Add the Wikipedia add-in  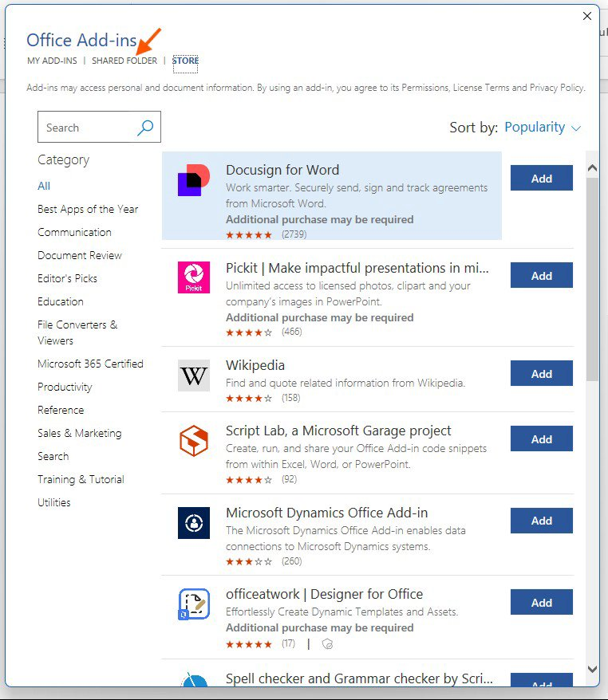pyautogui.click(x=542, y=373)
